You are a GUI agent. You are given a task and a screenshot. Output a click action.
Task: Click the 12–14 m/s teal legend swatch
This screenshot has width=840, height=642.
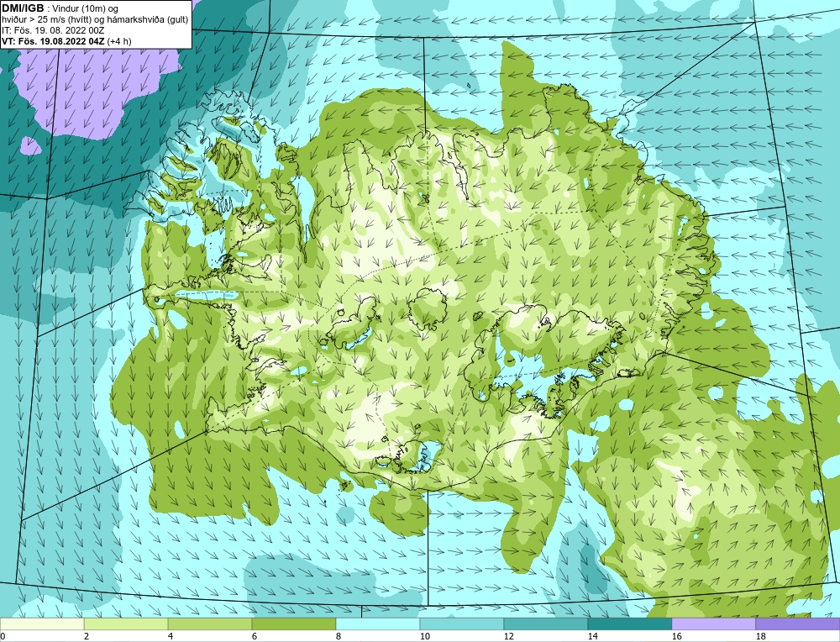546,624
